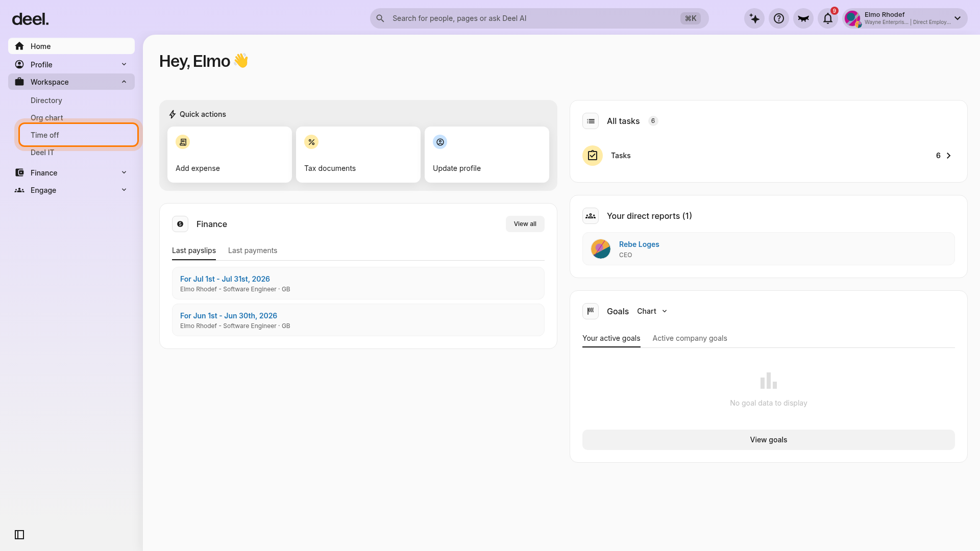Click the Finance wallet icon in sidebar

click(19, 172)
